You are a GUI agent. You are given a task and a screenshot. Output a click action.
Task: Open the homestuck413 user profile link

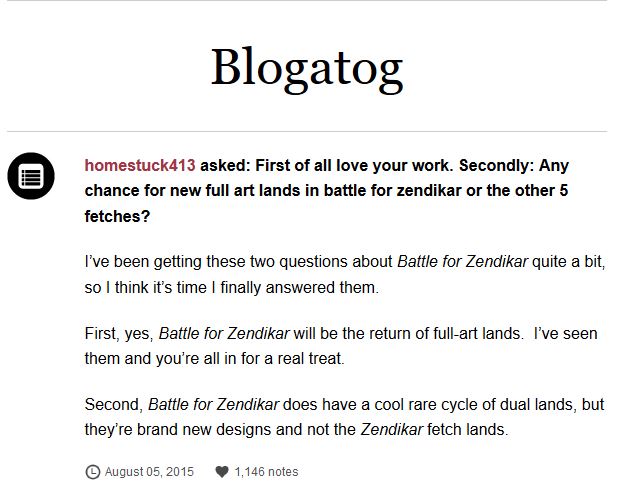click(x=140, y=165)
